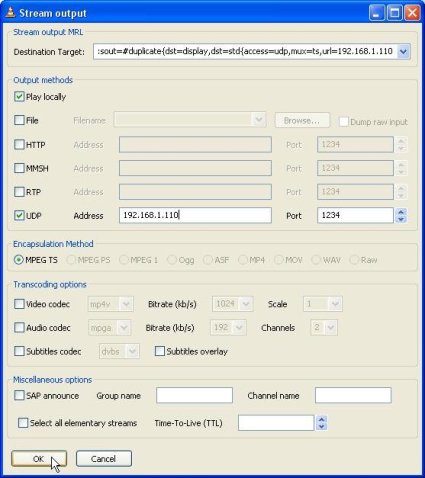This screenshot has width=425, height=478.
Task: Minimize the Stream output window
Action: [x=377, y=13]
